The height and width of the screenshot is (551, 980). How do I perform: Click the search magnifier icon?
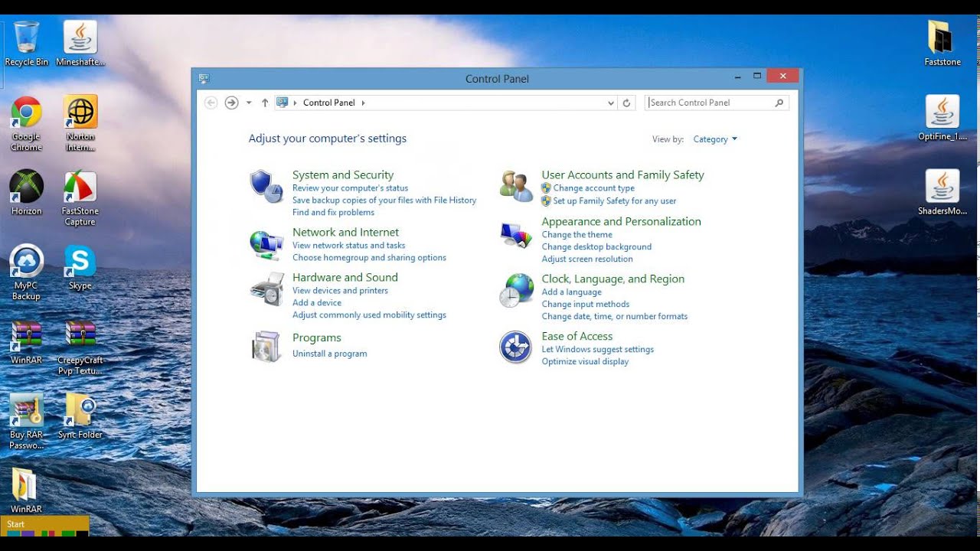click(779, 103)
